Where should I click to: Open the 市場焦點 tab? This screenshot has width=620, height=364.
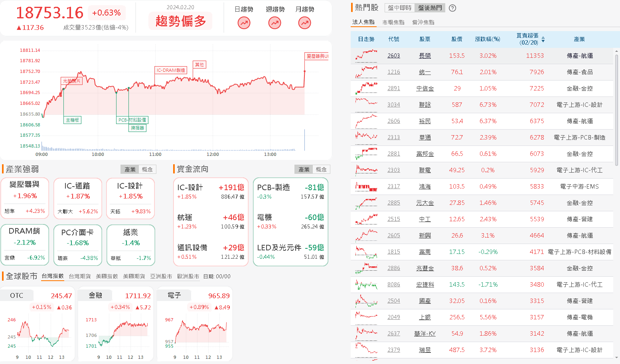(393, 22)
